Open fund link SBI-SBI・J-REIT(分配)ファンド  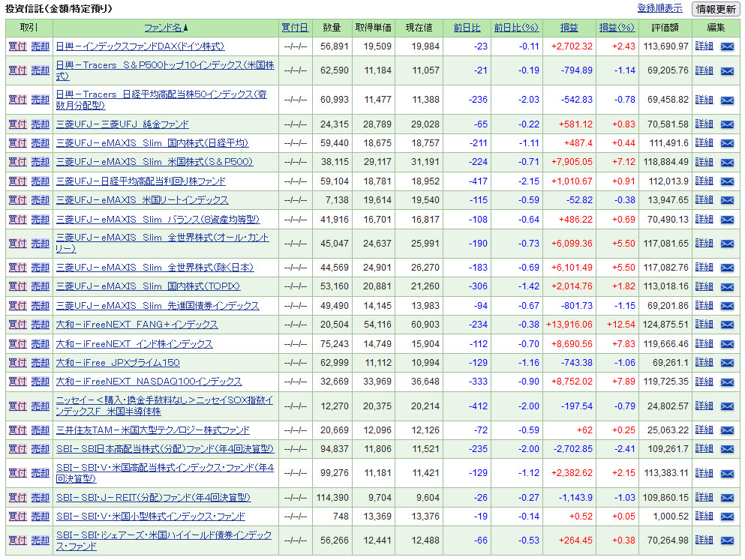point(154,497)
